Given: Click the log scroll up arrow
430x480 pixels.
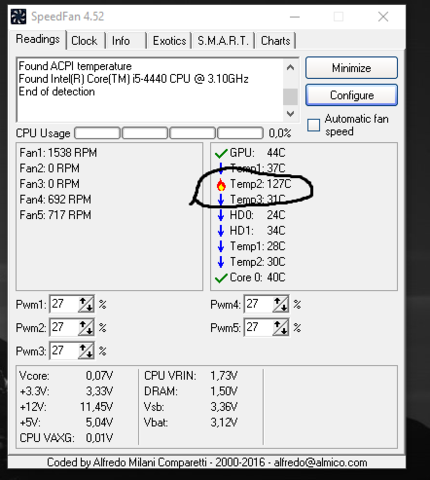Looking at the screenshot, I should tap(290, 67).
